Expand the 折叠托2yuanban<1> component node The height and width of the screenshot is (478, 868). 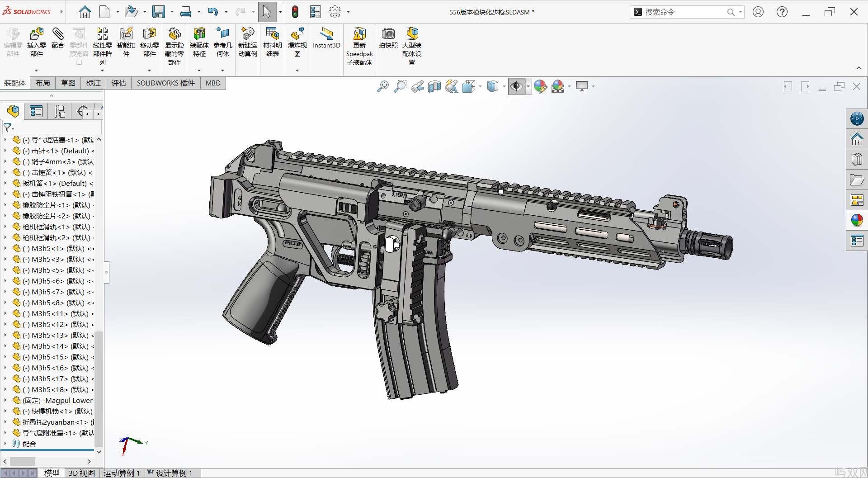5,422
